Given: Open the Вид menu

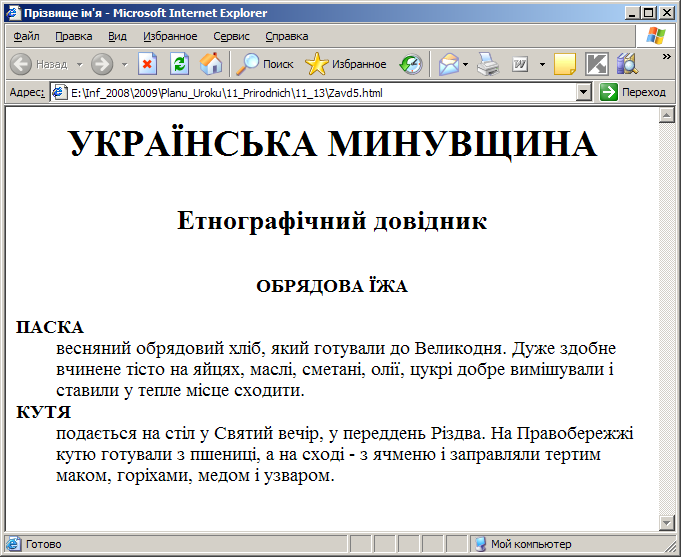Looking at the screenshot, I should 117,36.
